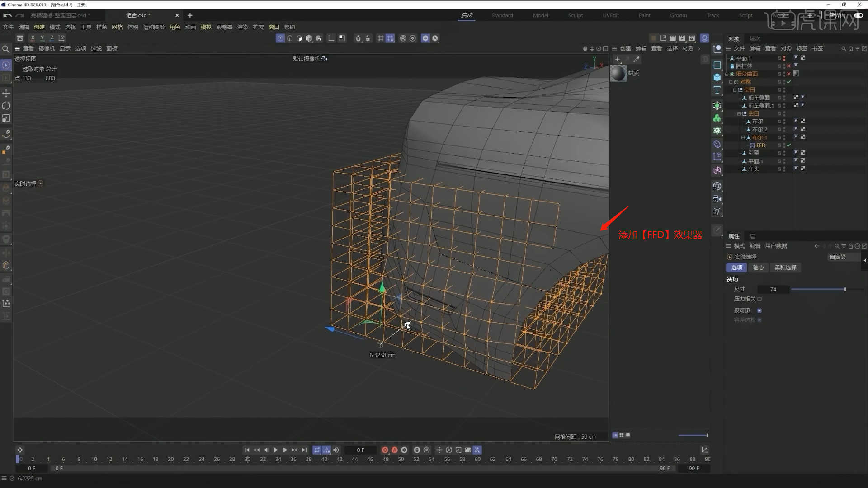This screenshot has height=488, width=868.
Task: Collapse the 布尔.1 tree node
Action: tap(743, 137)
